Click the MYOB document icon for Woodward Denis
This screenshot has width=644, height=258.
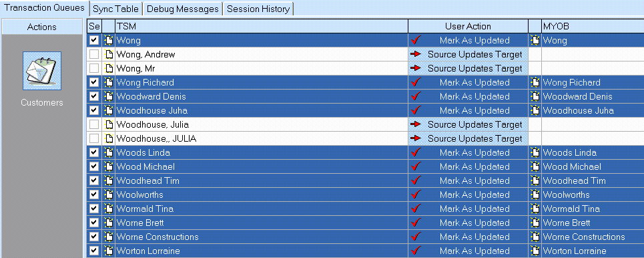(535, 96)
